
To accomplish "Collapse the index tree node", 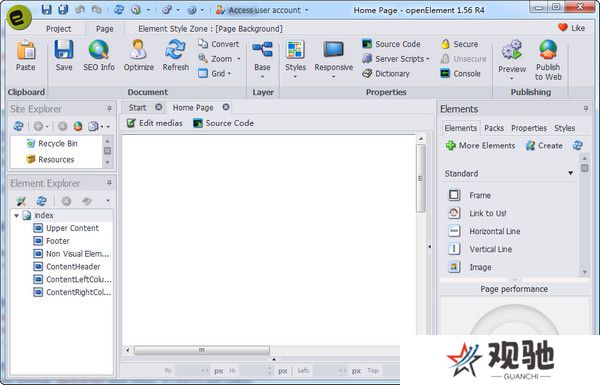I will (x=16, y=215).
